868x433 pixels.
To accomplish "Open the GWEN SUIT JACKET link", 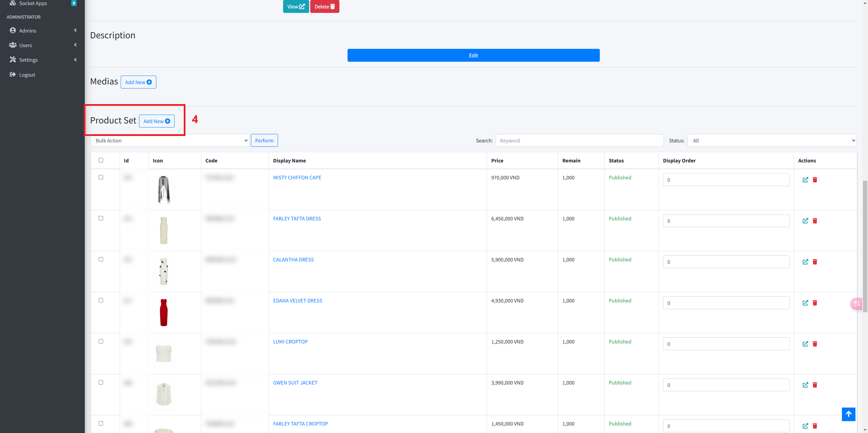I will point(295,383).
